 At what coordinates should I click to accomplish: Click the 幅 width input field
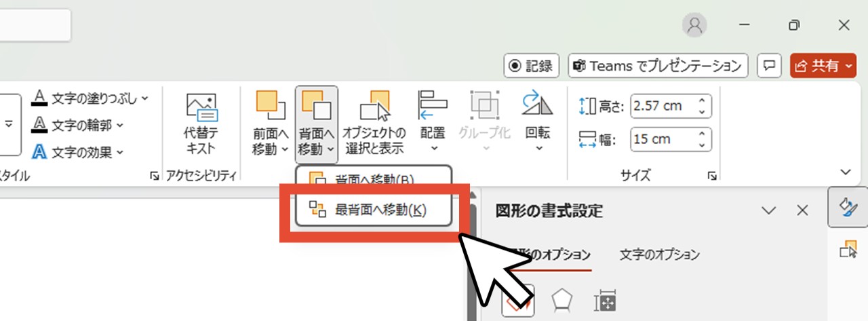(x=663, y=140)
